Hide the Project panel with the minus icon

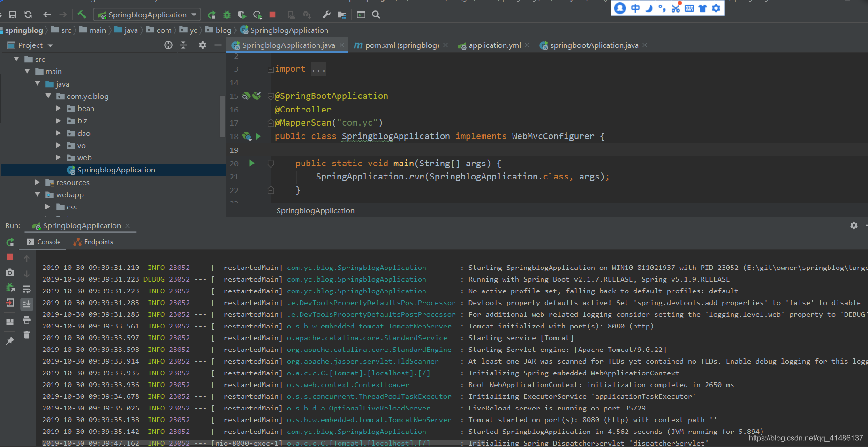click(x=218, y=45)
